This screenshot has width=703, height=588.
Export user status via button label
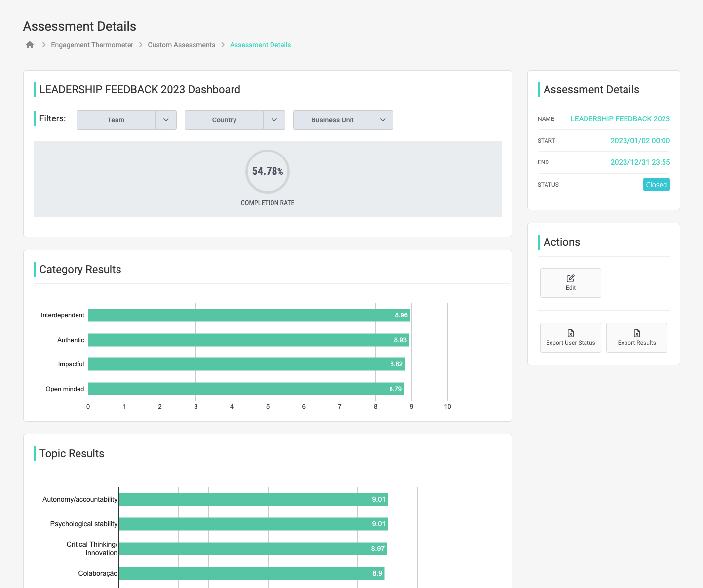(571, 343)
